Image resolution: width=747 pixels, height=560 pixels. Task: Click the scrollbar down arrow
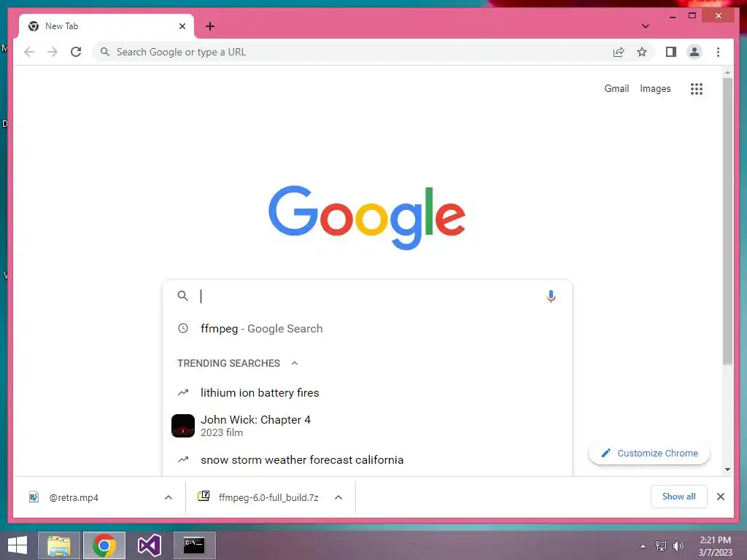pos(727,469)
